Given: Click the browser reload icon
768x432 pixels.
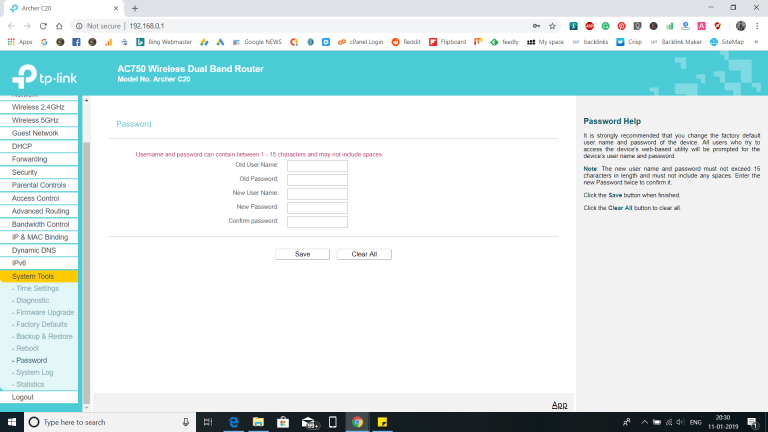Looking at the screenshot, I should coord(59,25).
